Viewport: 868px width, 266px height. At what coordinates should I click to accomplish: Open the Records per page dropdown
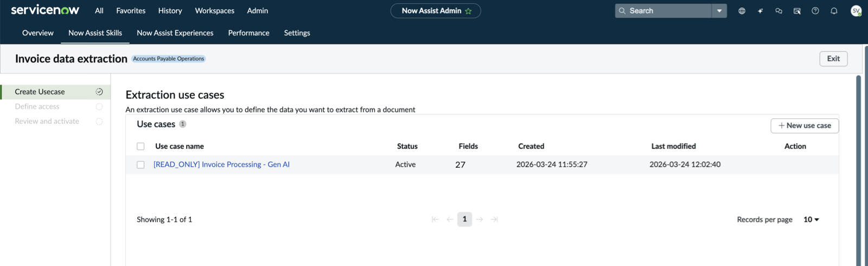click(811, 219)
